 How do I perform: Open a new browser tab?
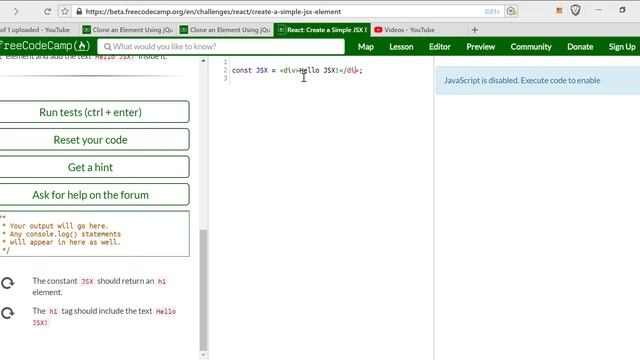474,30
